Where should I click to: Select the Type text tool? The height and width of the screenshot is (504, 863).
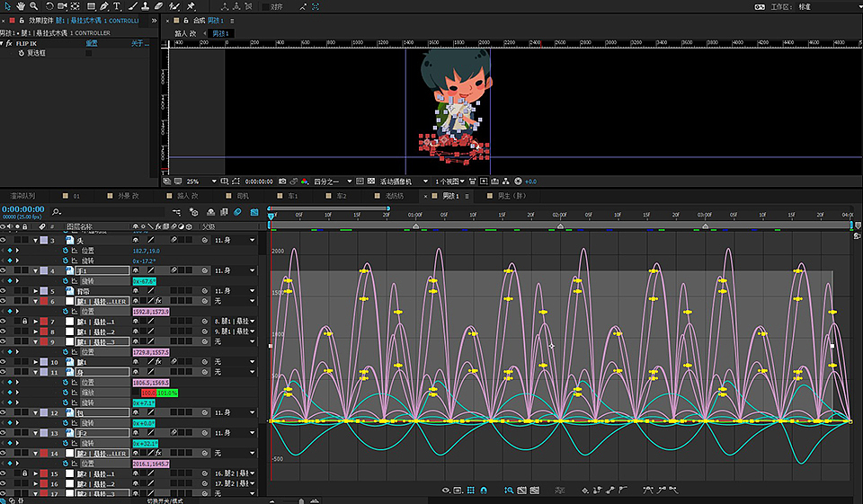pos(117,6)
